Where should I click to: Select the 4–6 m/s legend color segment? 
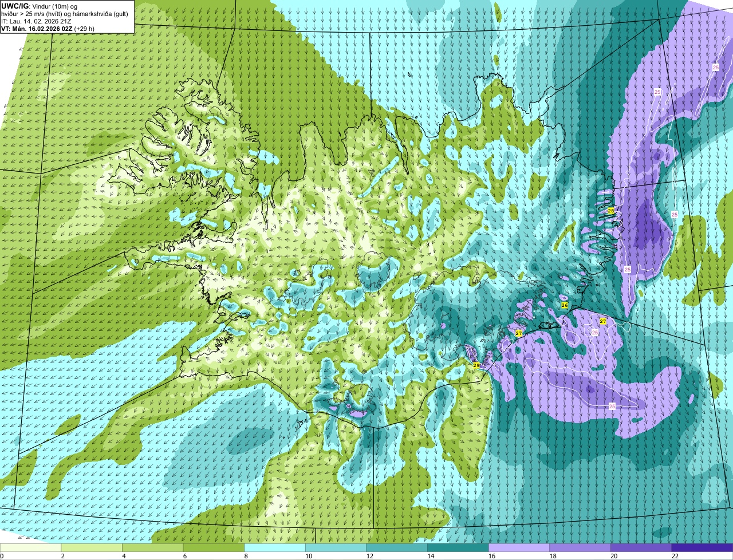pos(153,547)
